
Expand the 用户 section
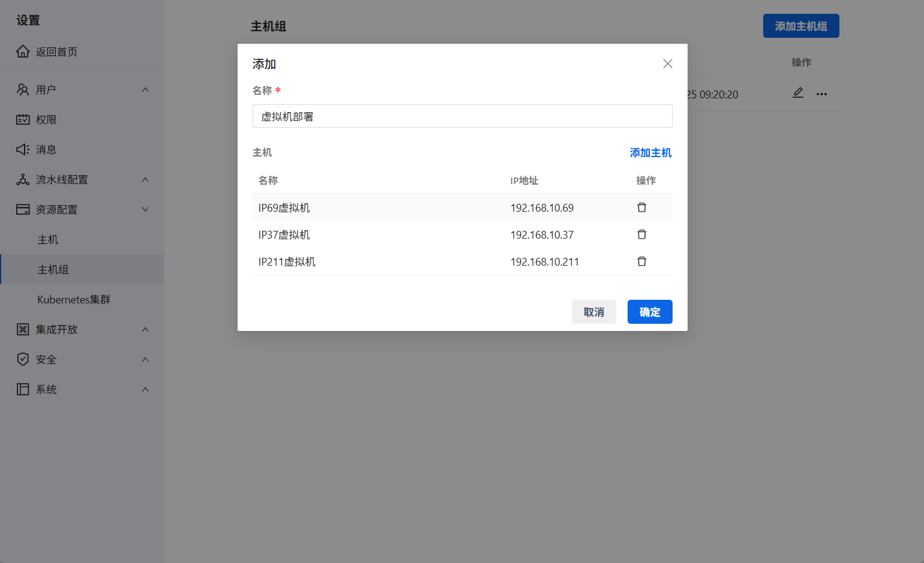click(x=145, y=89)
